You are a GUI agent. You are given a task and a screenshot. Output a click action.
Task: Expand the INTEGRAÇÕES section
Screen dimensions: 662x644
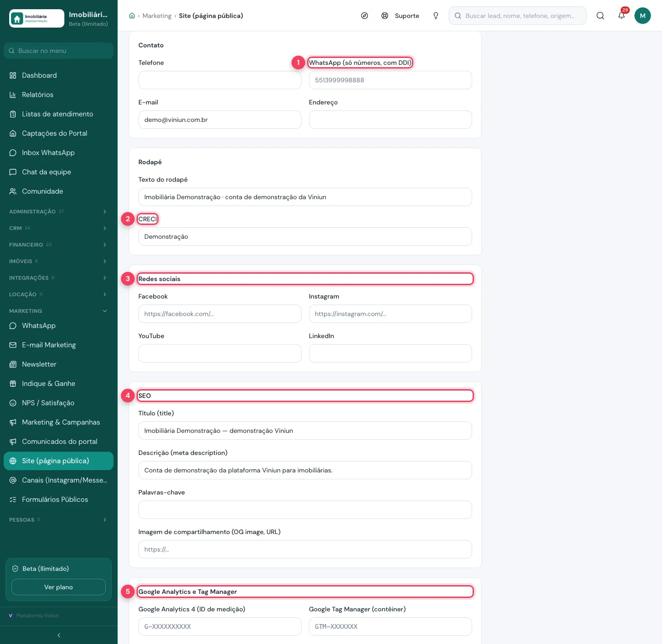click(58, 278)
